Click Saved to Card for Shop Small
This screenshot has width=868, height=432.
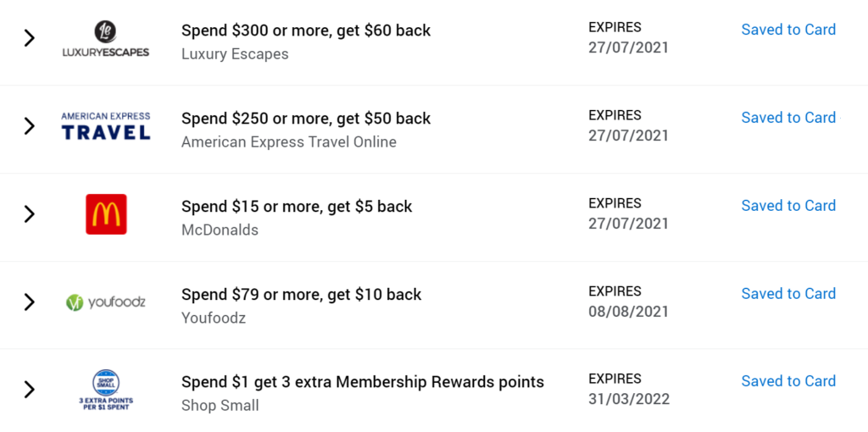(x=788, y=381)
